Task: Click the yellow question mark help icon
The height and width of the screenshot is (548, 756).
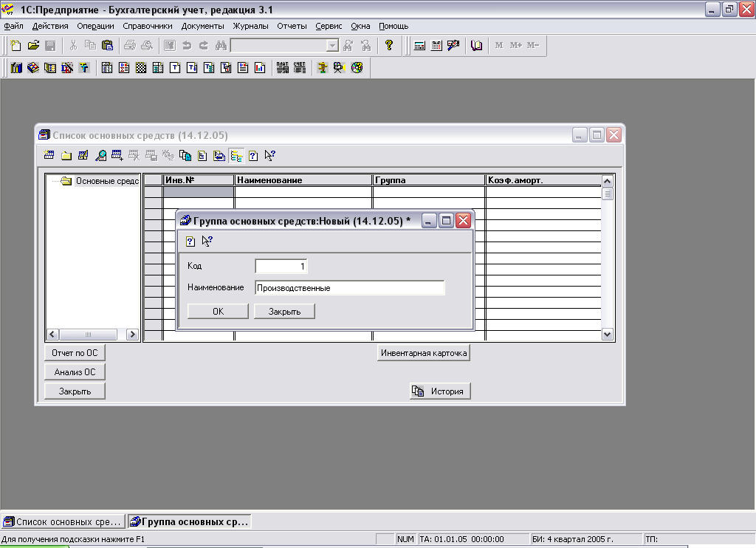Action: 389,46
